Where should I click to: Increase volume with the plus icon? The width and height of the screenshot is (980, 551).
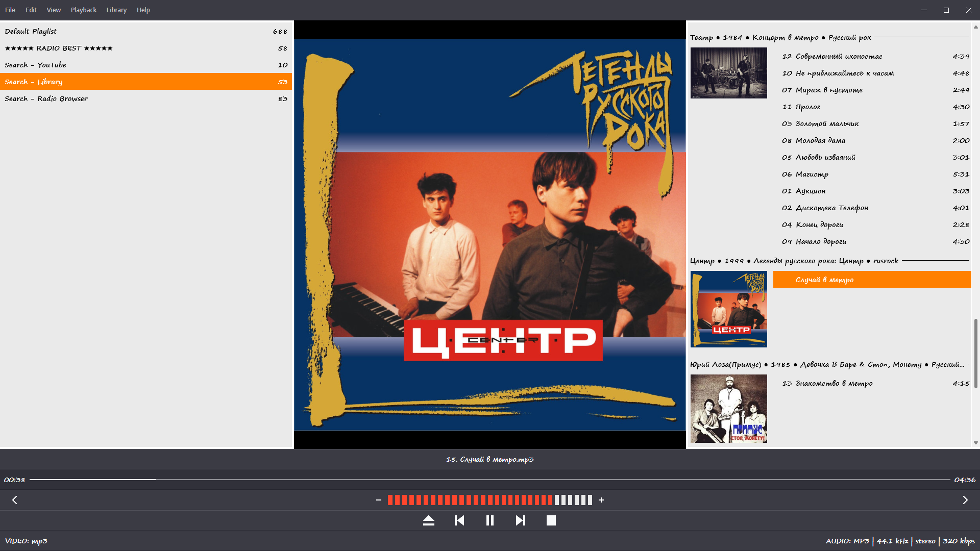point(601,500)
